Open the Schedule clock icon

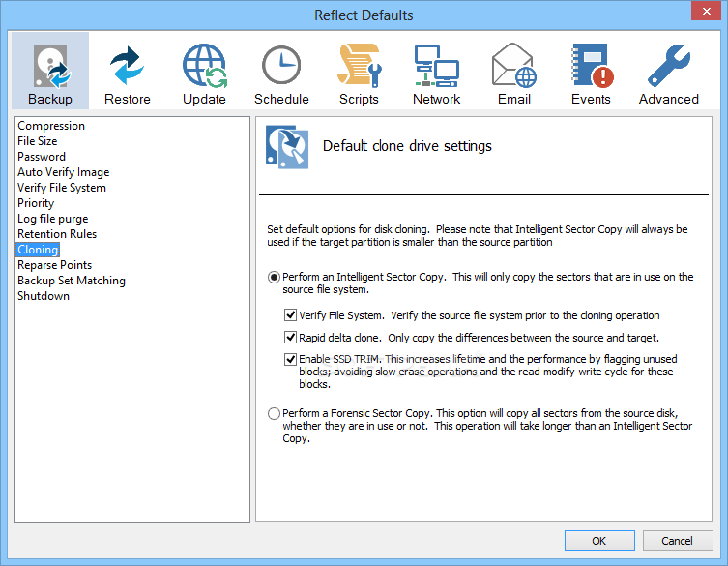(x=281, y=65)
